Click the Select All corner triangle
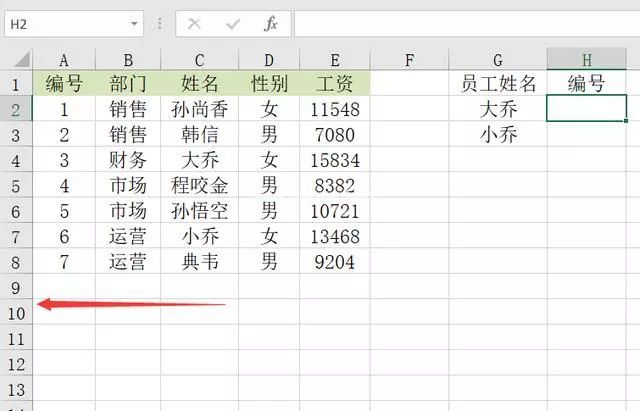 pos(17,60)
